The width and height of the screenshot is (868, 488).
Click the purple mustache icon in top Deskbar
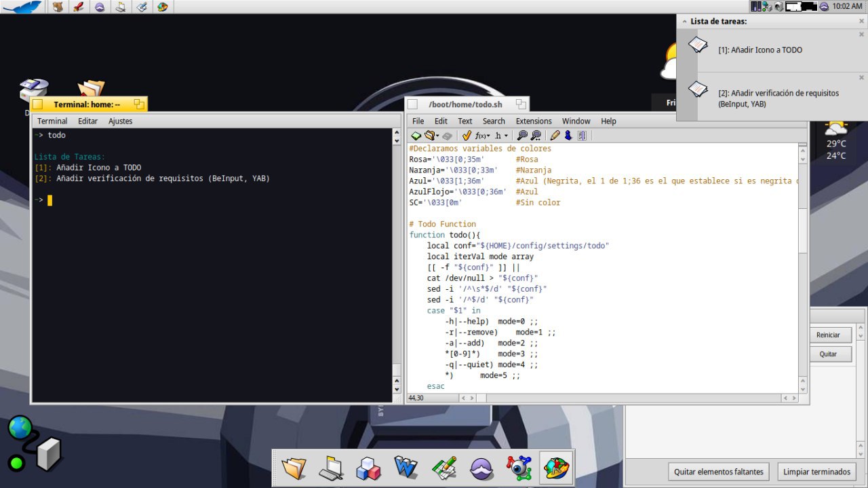click(x=100, y=7)
